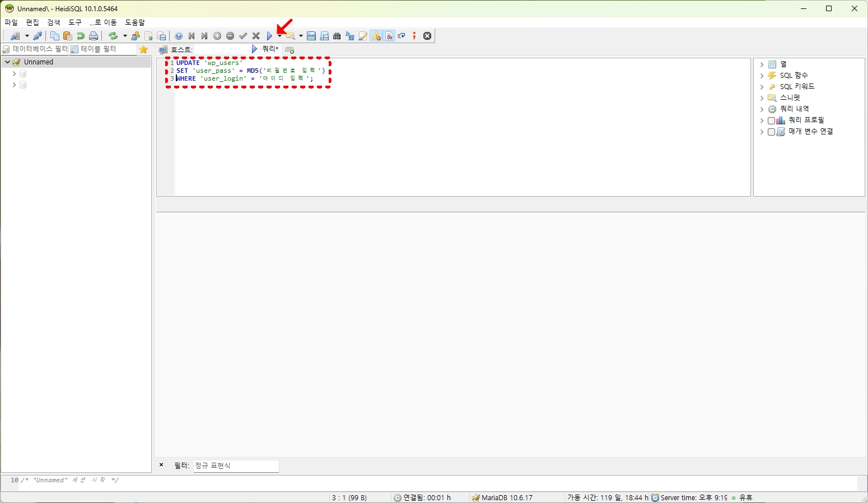Screen dimensions: 868x503
Task: Expand the 쿼리 내역 helper node
Action: tap(762, 109)
